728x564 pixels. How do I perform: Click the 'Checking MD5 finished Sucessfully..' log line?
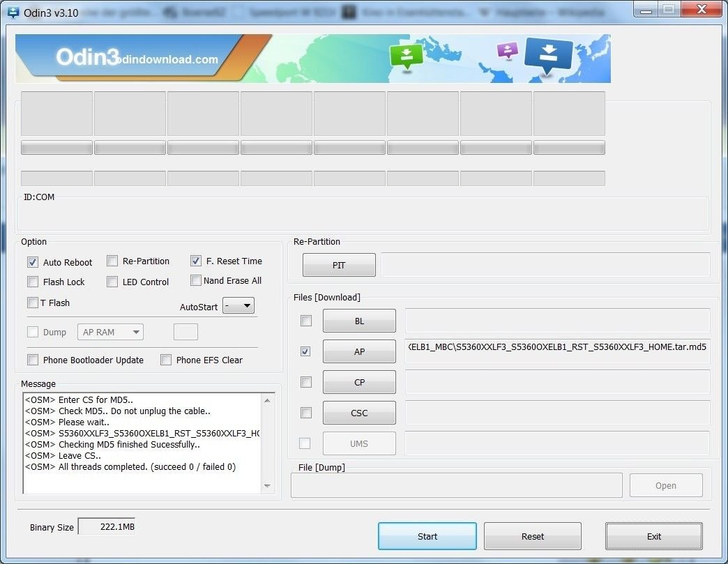coord(112,444)
